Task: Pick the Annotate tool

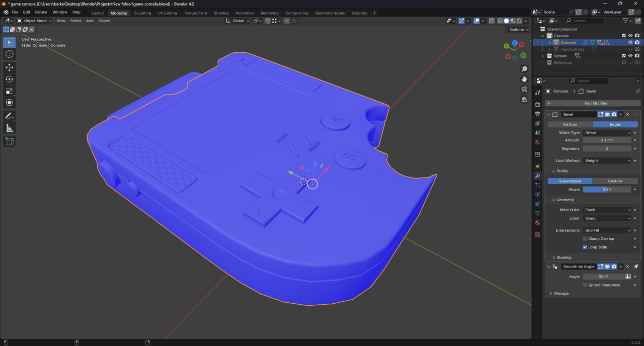Action: pyautogui.click(x=9, y=116)
